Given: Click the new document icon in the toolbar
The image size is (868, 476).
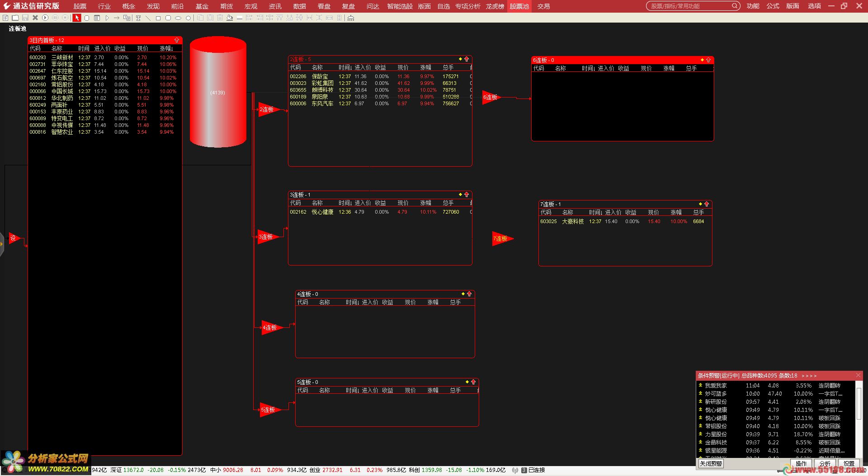Looking at the screenshot, I should pyautogui.click(x=5, y=18).
